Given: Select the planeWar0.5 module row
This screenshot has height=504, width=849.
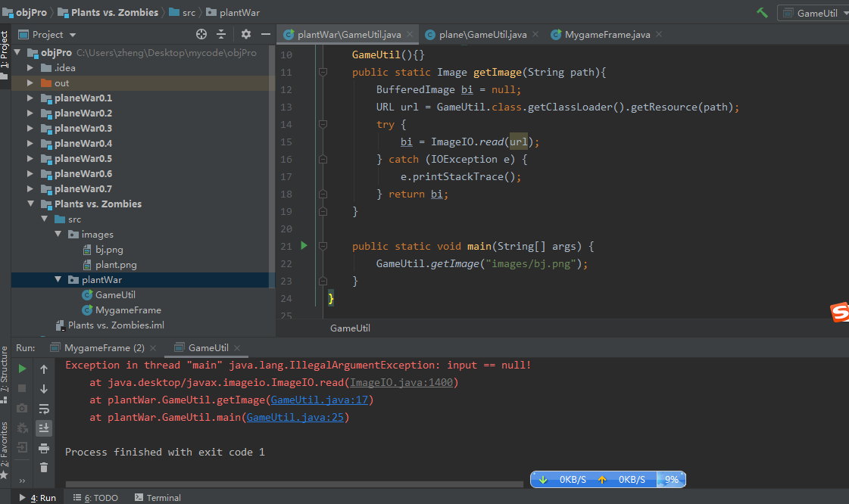Looking at the screenshot, I should 141,158.
